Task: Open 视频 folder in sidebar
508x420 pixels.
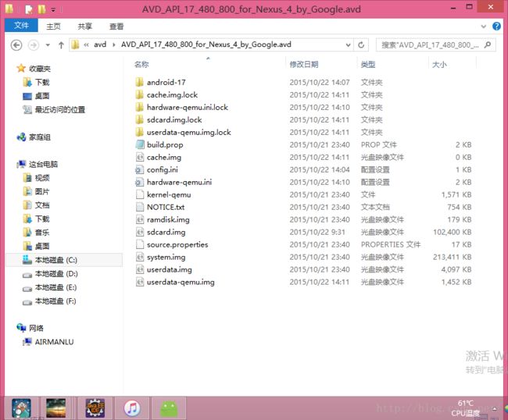Action: [42, 178]
